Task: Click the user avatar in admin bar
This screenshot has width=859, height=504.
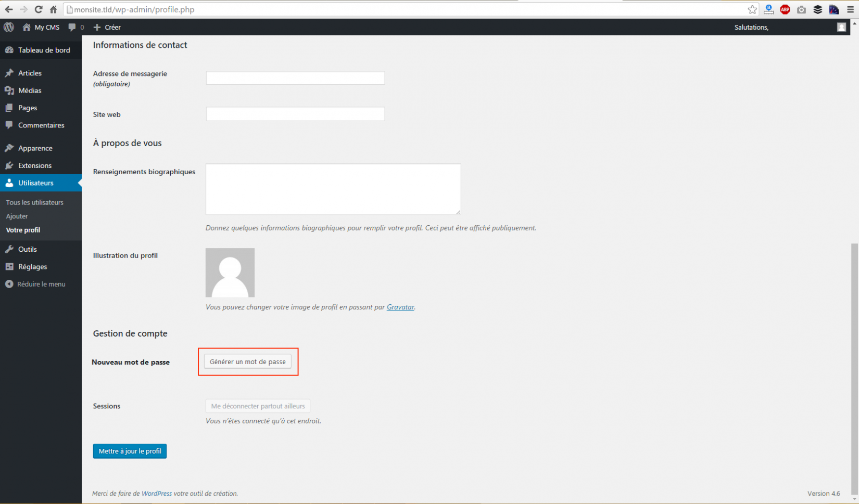Action: (x=841, y=27)
